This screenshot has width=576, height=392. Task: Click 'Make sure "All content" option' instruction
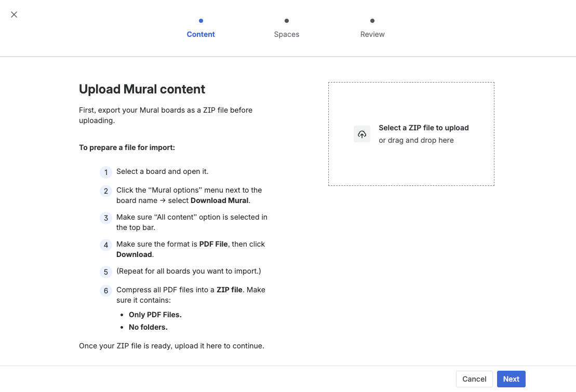tap(192, 222)
